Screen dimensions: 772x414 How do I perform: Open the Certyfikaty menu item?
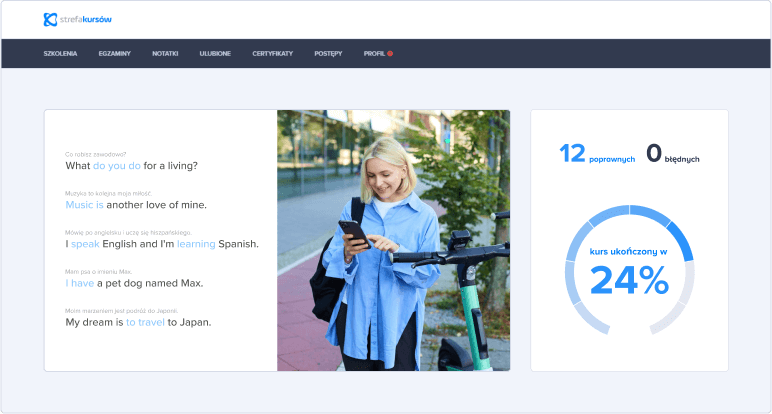pos(273,53)
